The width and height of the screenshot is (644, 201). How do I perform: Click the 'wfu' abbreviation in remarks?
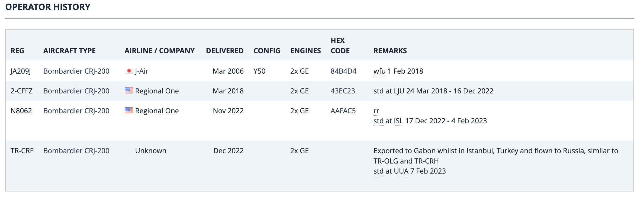379,71
